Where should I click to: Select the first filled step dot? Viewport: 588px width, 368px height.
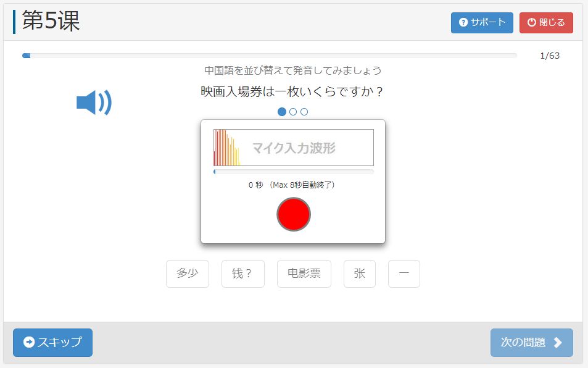[282, 112]
